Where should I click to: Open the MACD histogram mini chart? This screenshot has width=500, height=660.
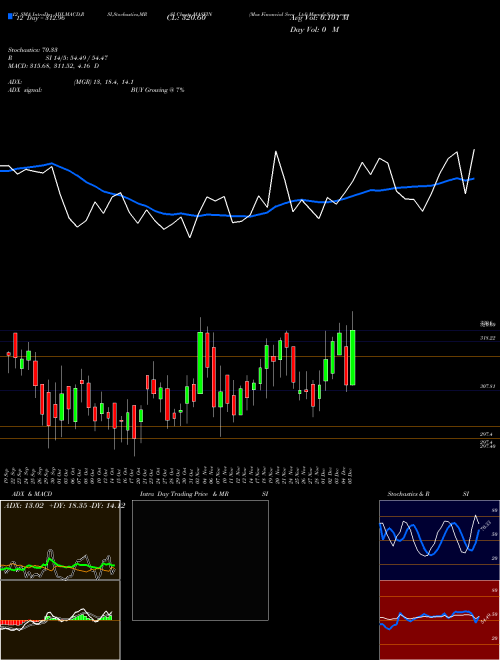click(60, 620)
